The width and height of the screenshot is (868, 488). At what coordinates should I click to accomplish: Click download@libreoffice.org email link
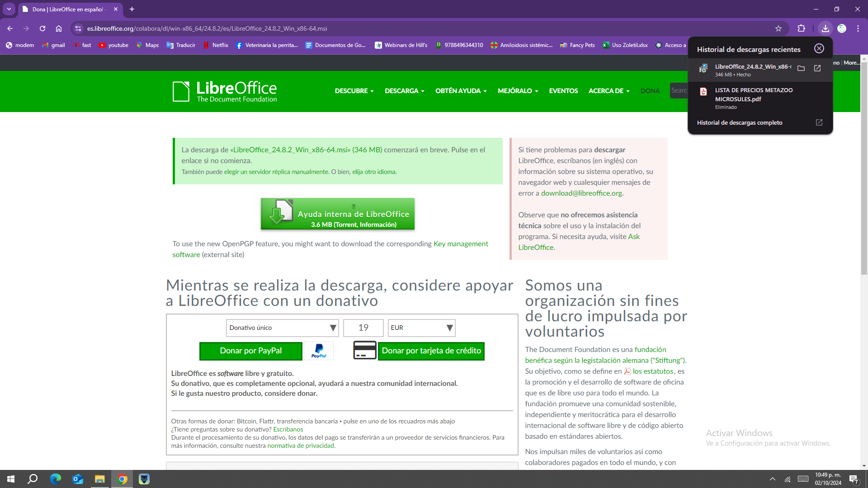point(581,193)
